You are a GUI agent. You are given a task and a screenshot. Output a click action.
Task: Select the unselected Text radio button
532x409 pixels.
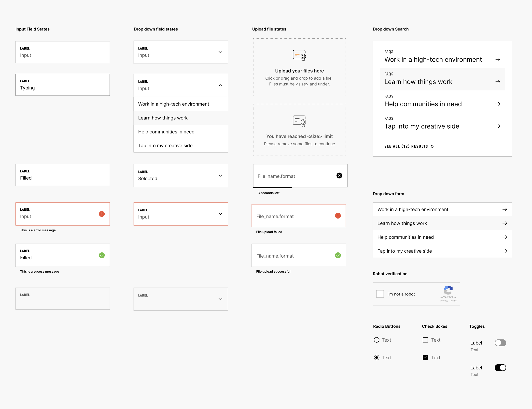[x=377, y=340]
